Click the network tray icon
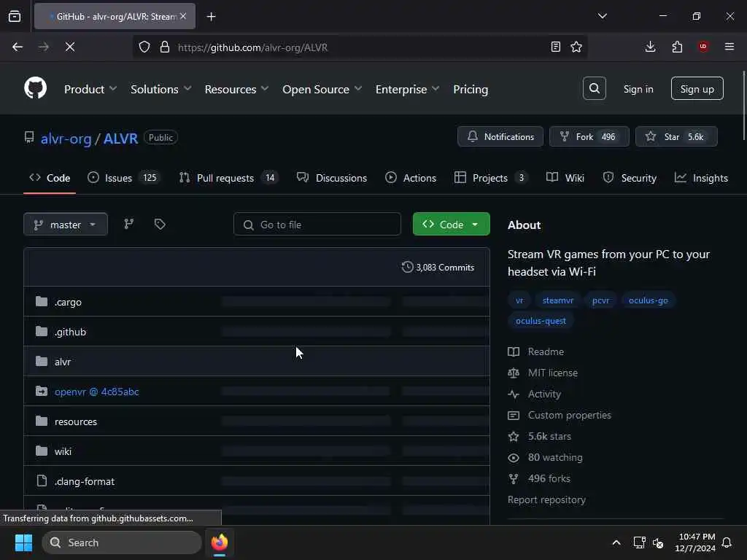This screenshot has width=747, height=560. [639, 542]
